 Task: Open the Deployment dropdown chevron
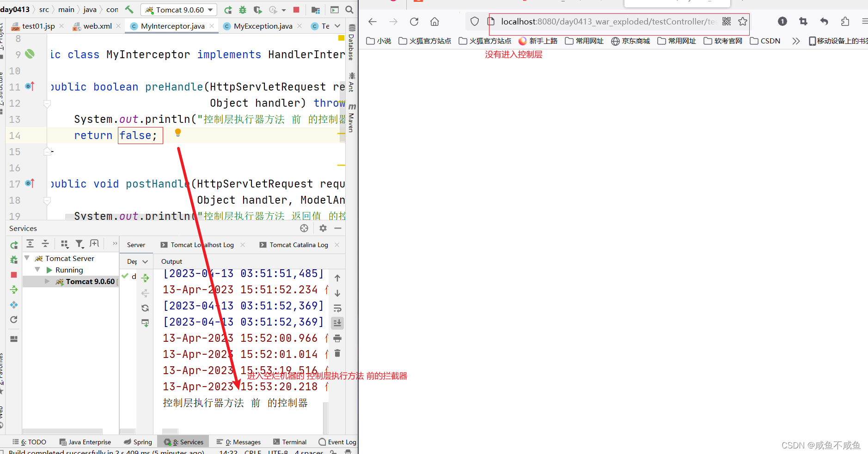(145, 261)
